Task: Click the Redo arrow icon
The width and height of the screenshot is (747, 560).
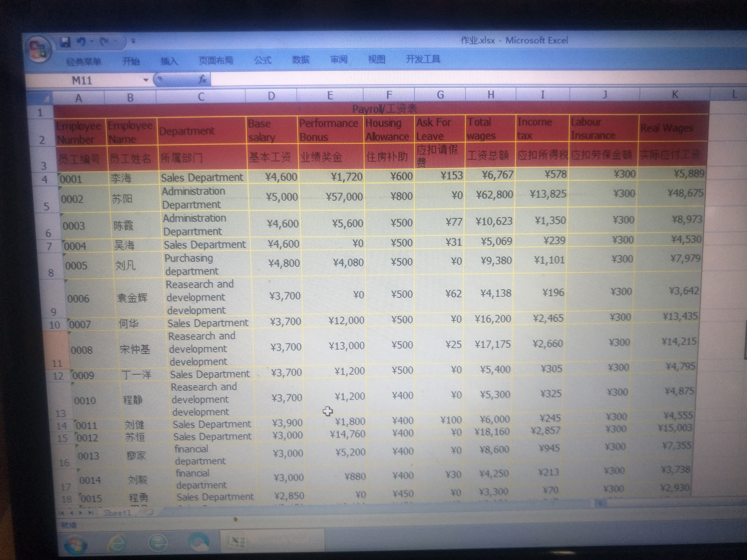Action: coord(104,41)
